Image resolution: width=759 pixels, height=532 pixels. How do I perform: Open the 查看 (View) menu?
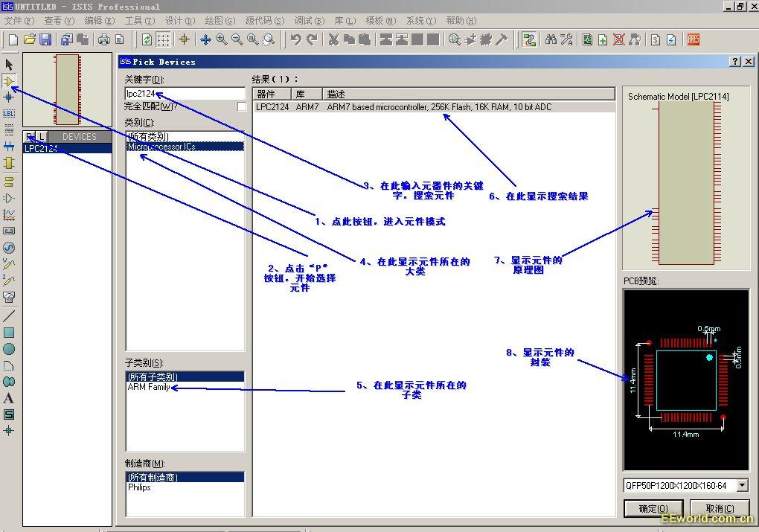tap(59, 21)
